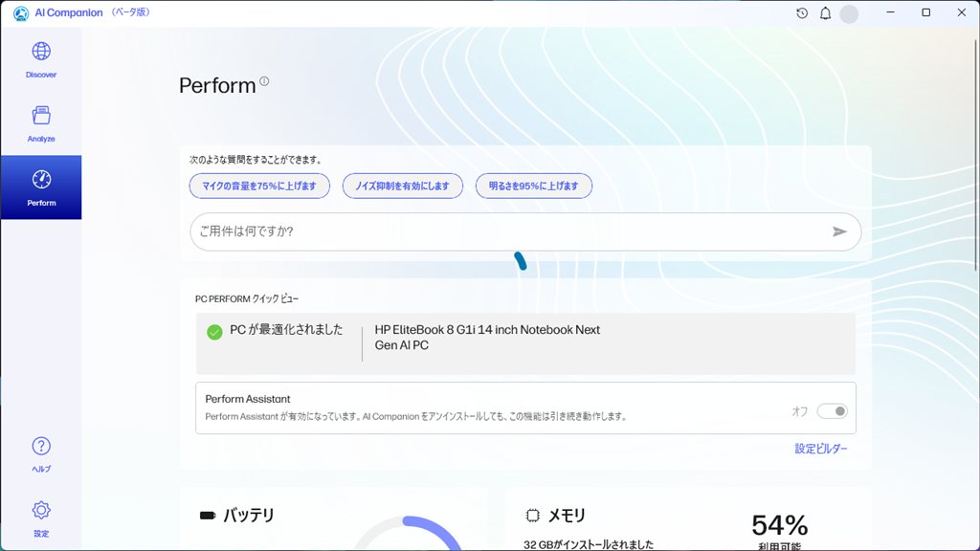Screen dimensions: 980x551
Task: Click the 32 GBがインストールされました text
Action: click(x=589, y=544)
